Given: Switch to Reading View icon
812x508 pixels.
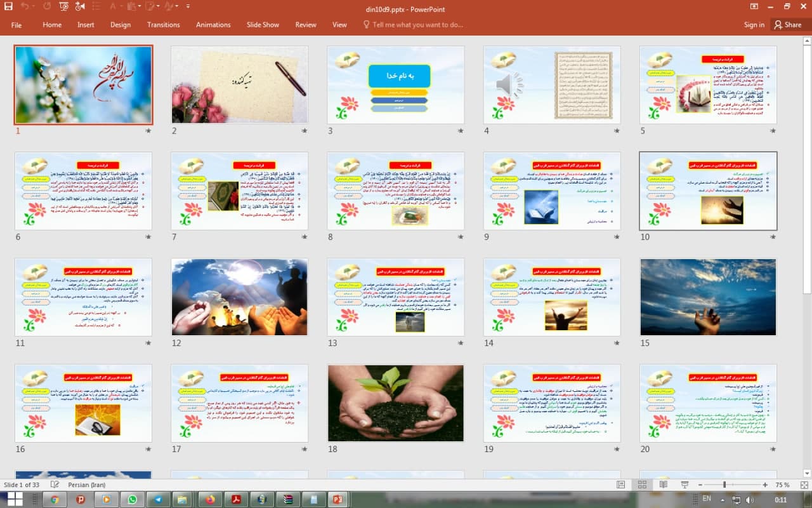Looking at the screenshot, I should 663,485.
